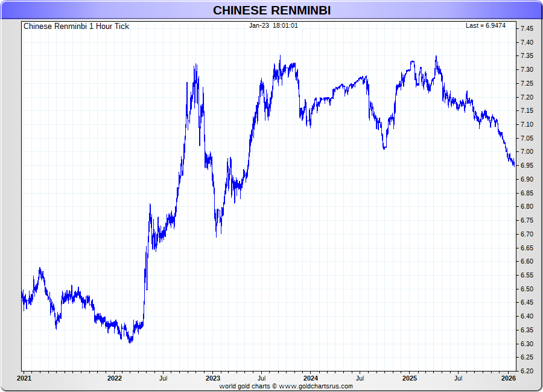Viewport: 543px width, 392px height.
Task: Click the 7.05 y-axis label
Action: 527,138
